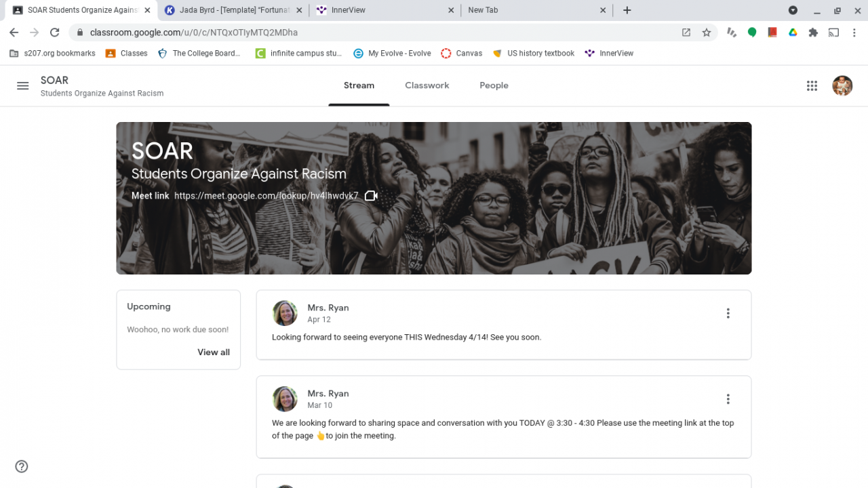Open the Google Meet link URL
868x488 pixels.
(x=266, y=196)
